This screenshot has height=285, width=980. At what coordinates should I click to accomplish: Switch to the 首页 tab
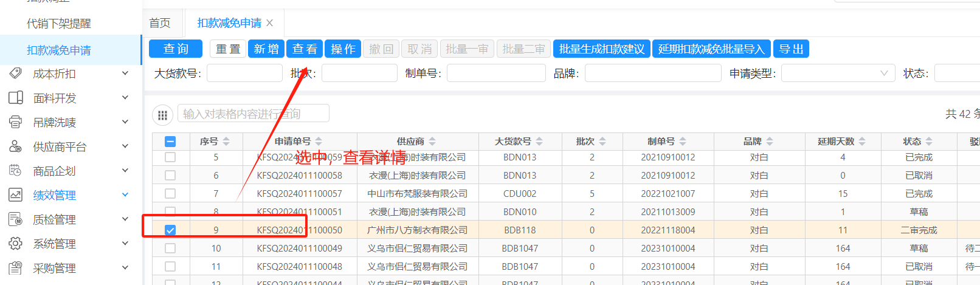pos(160,23)
